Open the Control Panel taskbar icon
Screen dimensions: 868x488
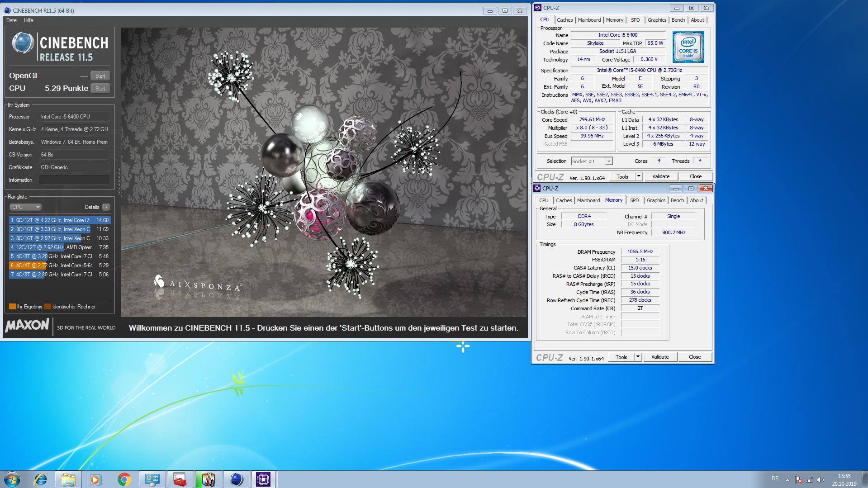click(152, 479)
